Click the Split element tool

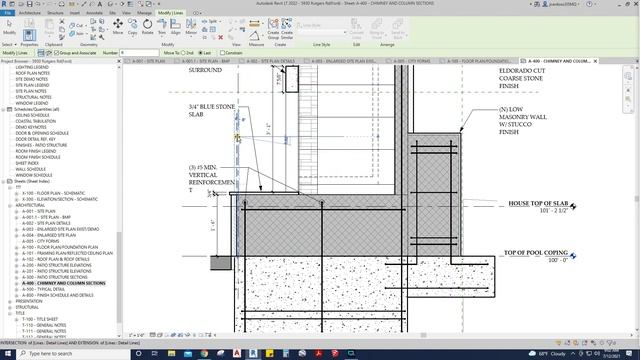click(x=211, y=21)
